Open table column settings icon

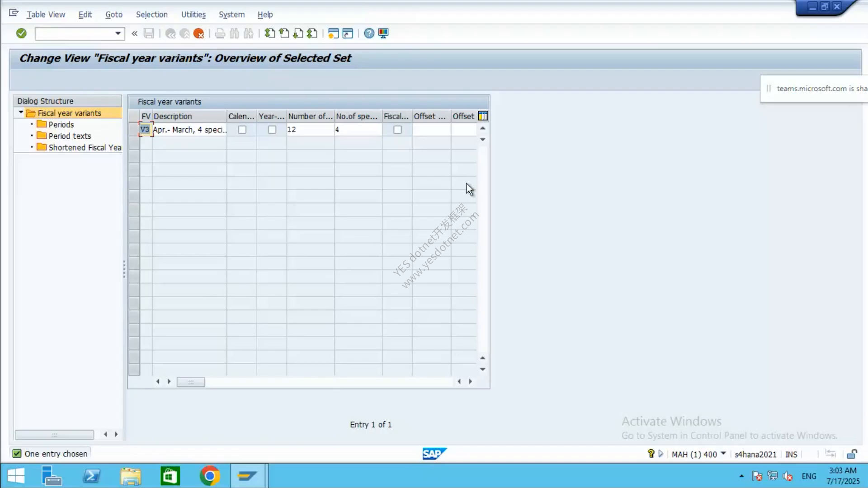click(x=483, y=116)
